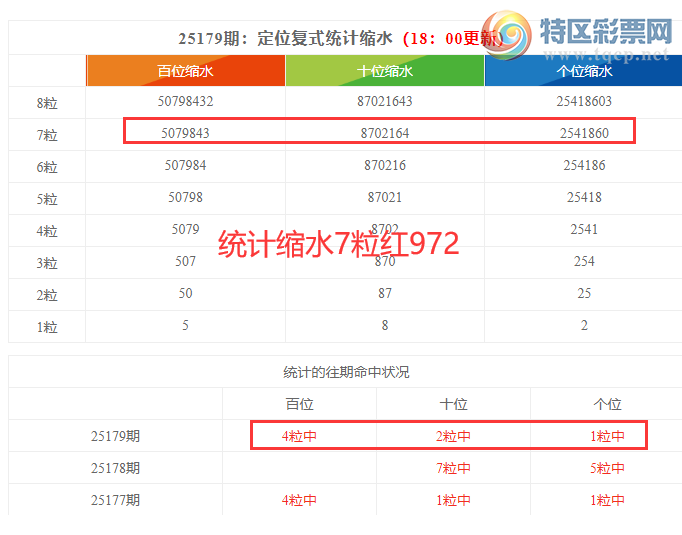Image resolution: width=682 pixels, height=535 pixels.
Task: Click the 百位 value 507984
Action: pyautogui.click(x=185, y=165)
